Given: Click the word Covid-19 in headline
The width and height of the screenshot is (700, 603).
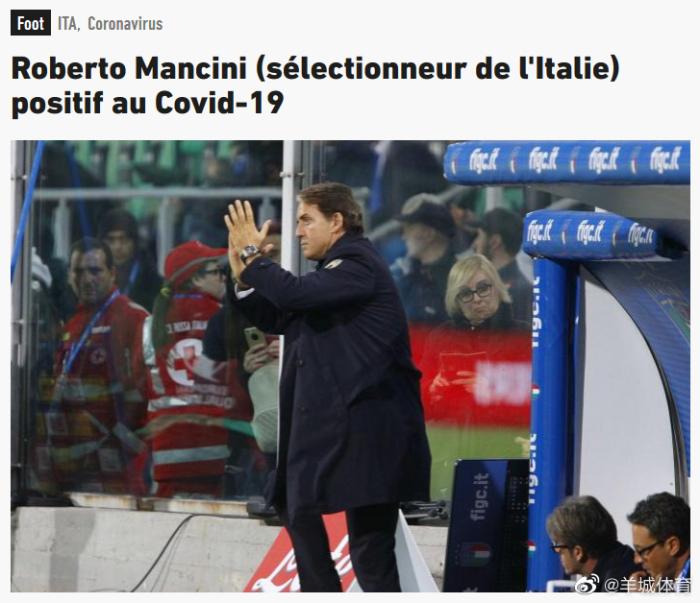Looking at the screenshot, I should pyautogui.click(x=220, y=103).
